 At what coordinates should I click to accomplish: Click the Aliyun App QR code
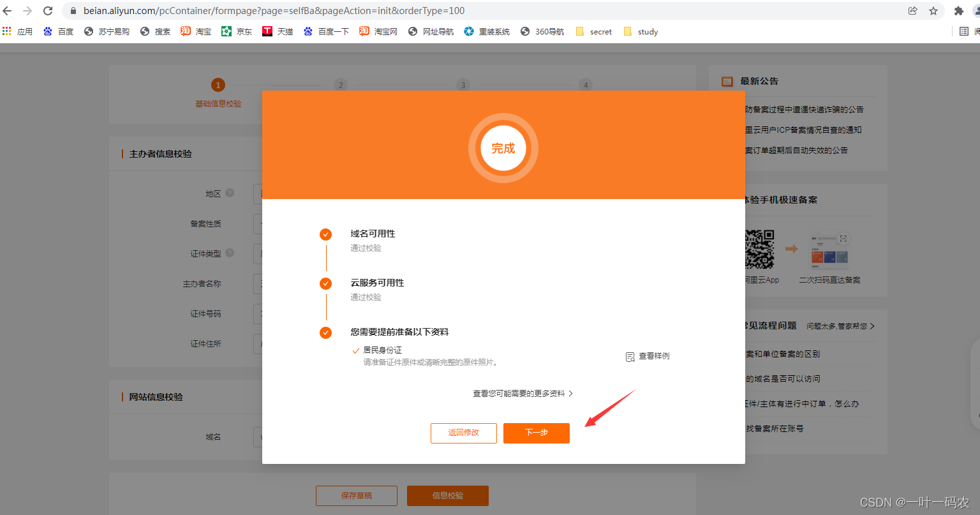click(760, 250)
